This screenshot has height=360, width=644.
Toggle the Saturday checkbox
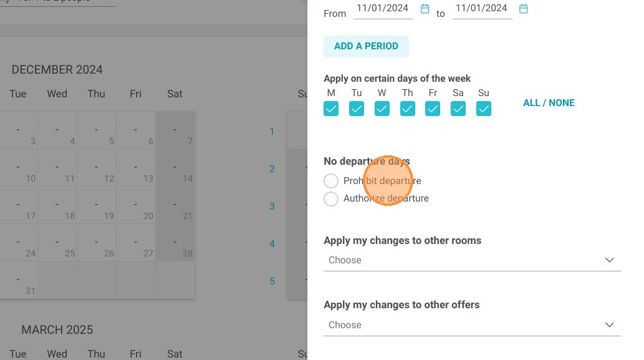458,109
